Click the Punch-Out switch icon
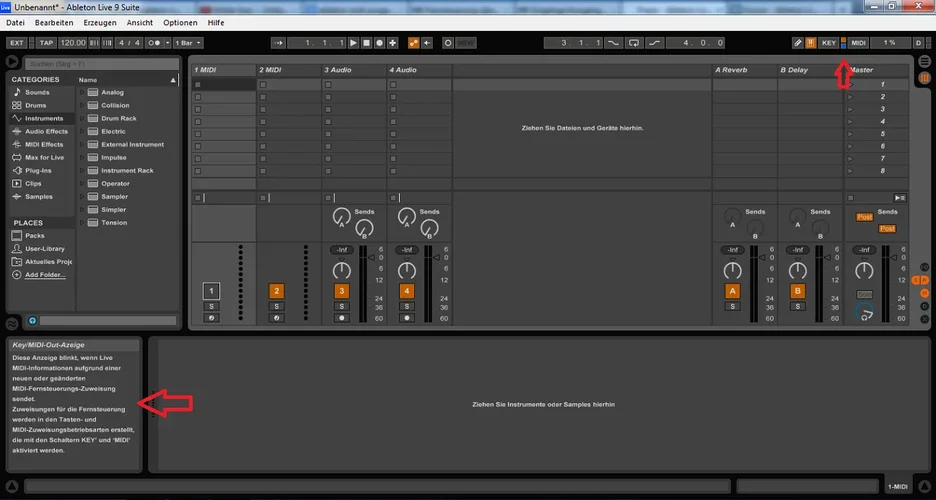Viewport: 936px width, 500px height. [x=655, y=43]
